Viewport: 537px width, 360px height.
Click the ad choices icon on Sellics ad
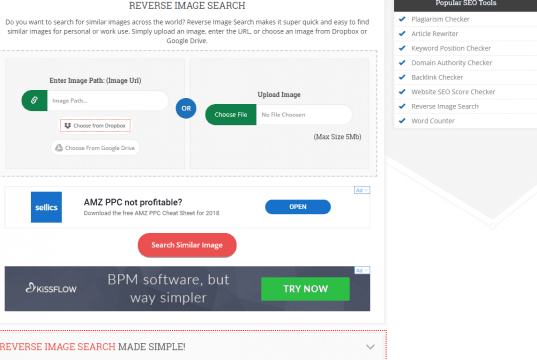362,190
